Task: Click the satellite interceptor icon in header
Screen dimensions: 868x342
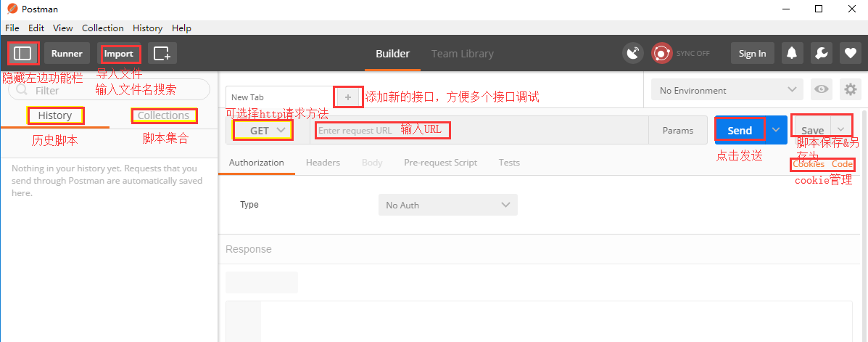Action: pyautogui.click(x=633, y=53)
